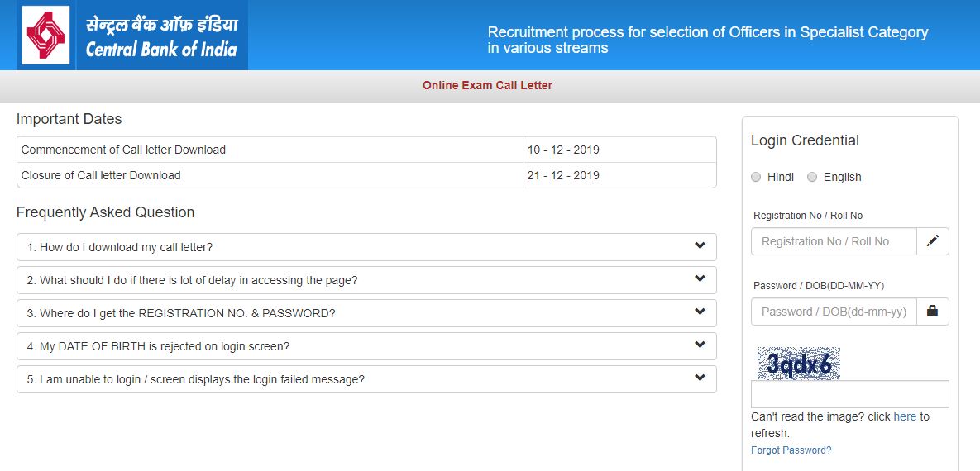Select the English language radio button
Screen dimensions: 980x471
point(812,177)
